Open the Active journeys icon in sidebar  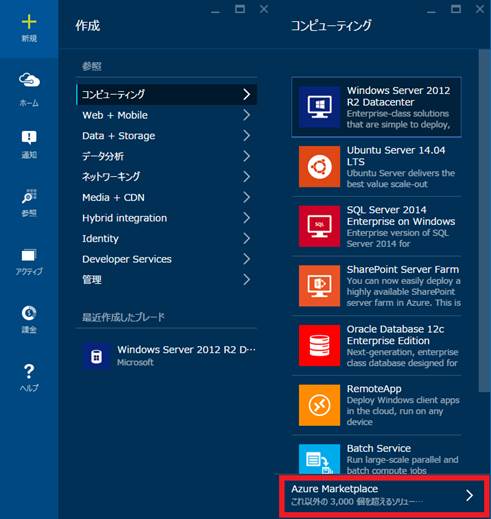29,255
